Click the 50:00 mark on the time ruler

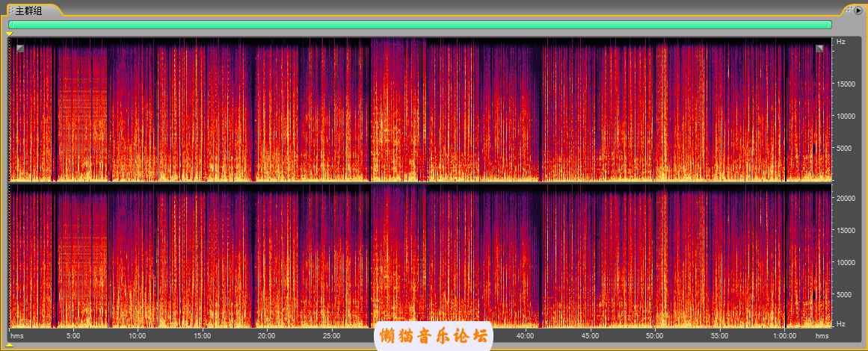655,335
